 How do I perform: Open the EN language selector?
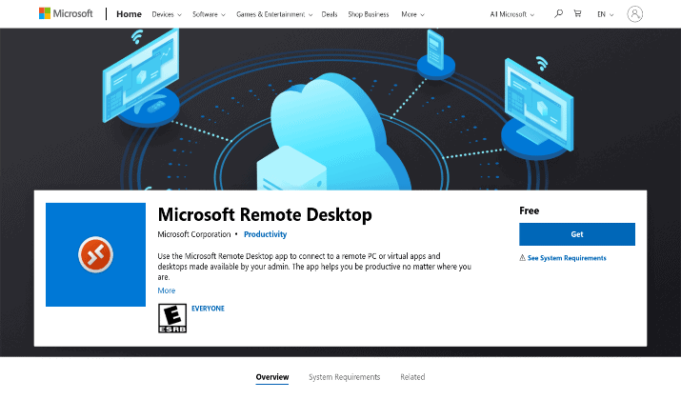(605, 14)
